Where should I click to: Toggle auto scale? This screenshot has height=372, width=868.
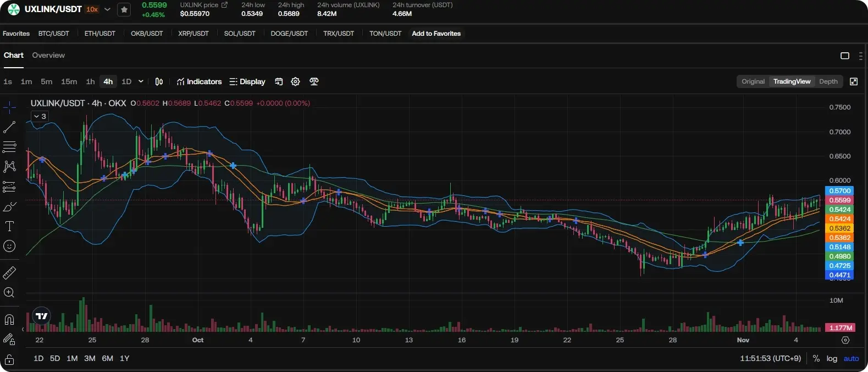click(x=851, y=358)
